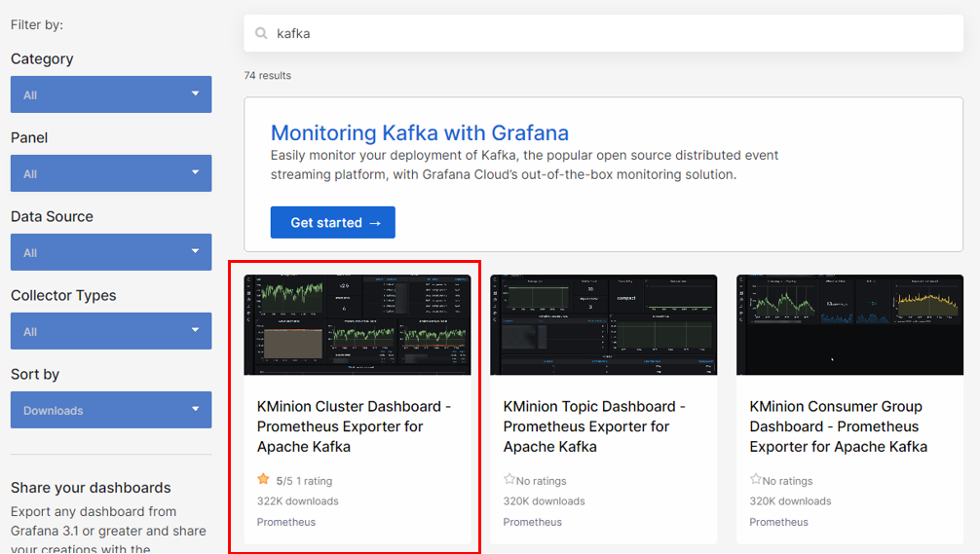Click Prometheus label on Topic Dashboard card
980x554 pixels.
pos(533,522)
